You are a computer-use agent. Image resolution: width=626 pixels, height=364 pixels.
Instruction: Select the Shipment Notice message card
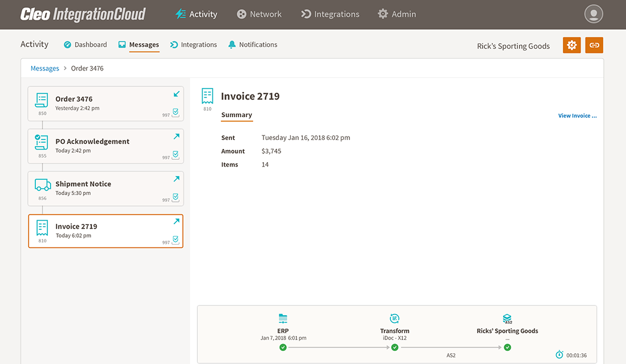pyautogui.click(x=106, y=189)
